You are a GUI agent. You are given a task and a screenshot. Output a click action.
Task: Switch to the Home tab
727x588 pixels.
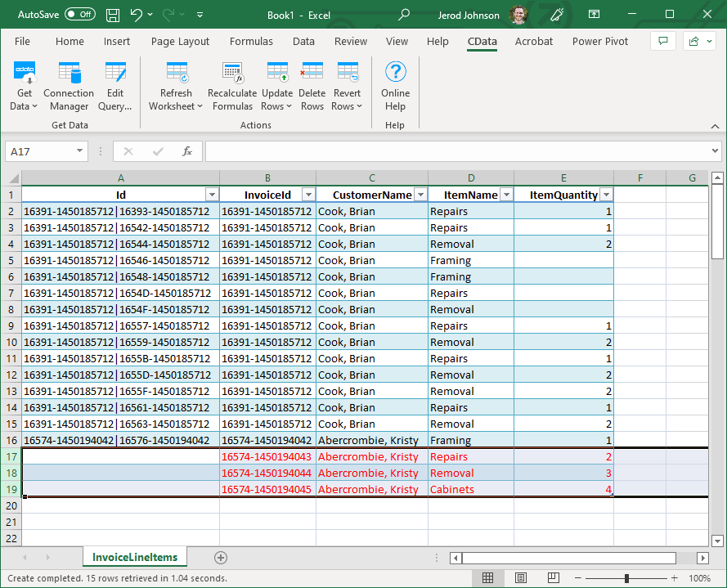click(x=70, y=41)
